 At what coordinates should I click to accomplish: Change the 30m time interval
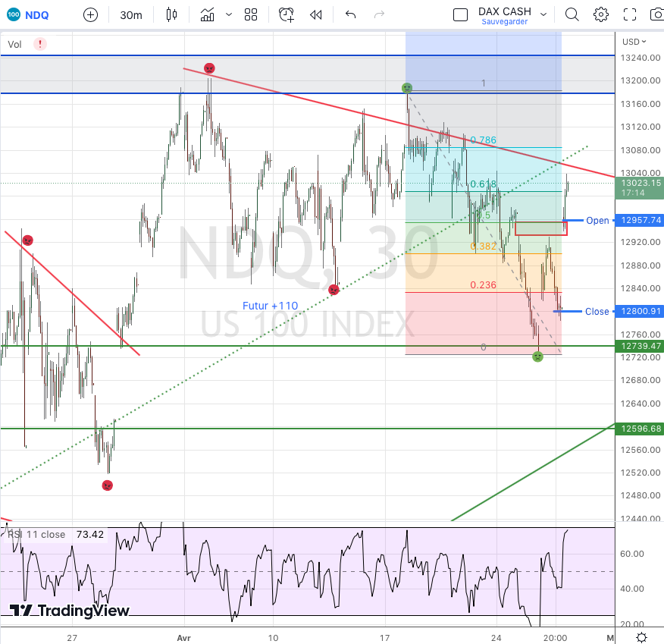point(131,15)
